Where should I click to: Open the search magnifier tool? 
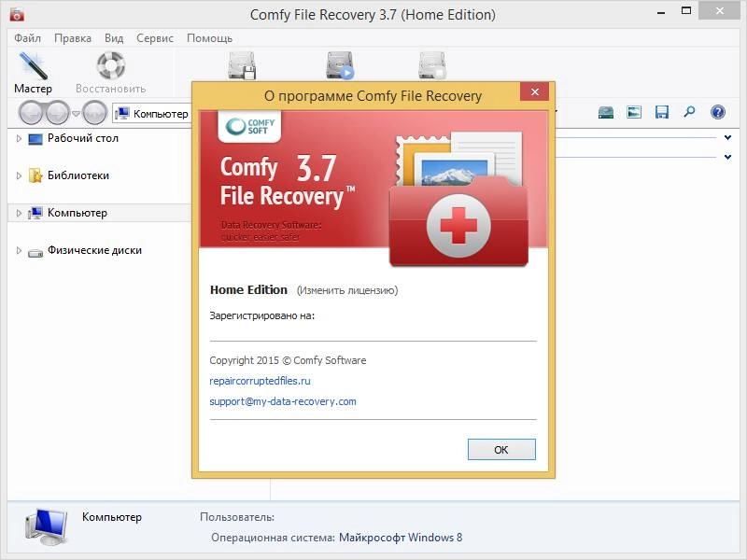(689, 112)
